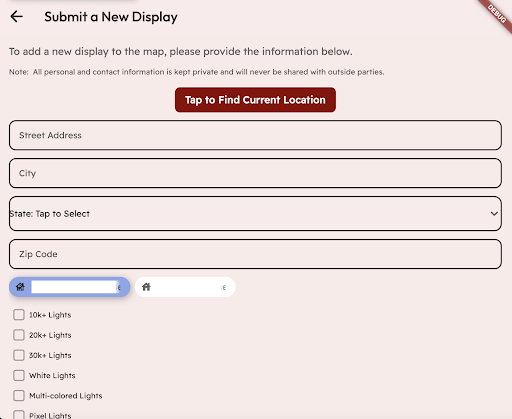The width and height of the screenshot is (512, 419).
Task: Check the 10k+ Lights checkbox
Action: tap(19, 314)
